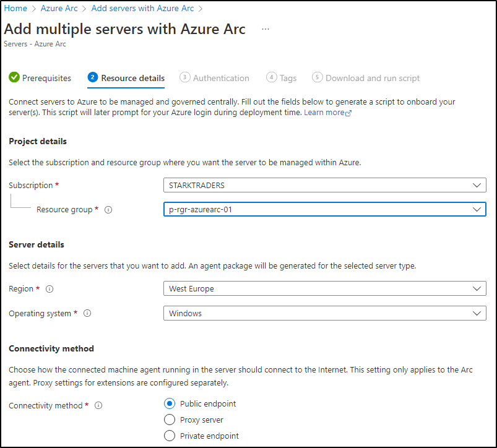
Task: Click the Operating system info icon
Action: coord(87,313)
